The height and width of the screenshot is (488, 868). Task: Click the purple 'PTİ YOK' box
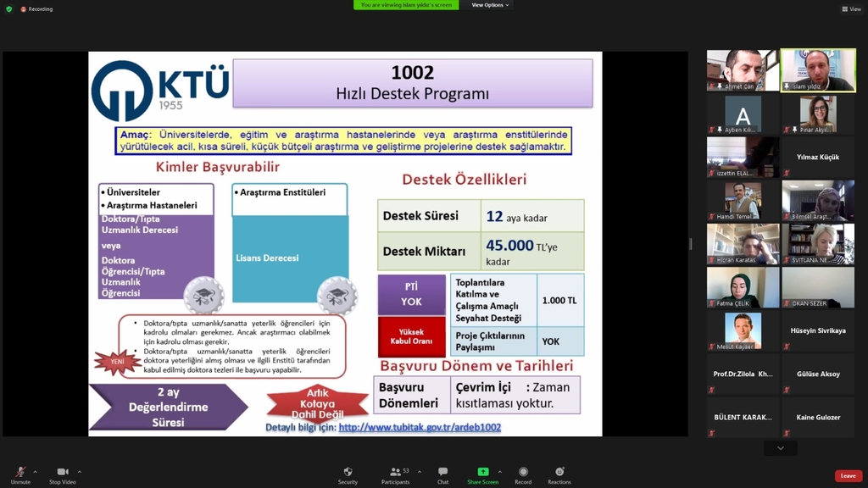(411, 294)
